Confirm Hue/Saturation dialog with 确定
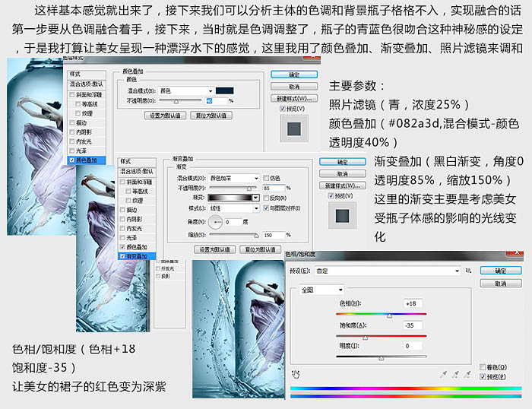Image resolution: width=532 pixels, height=409 pixels. (x=501, y=271)
